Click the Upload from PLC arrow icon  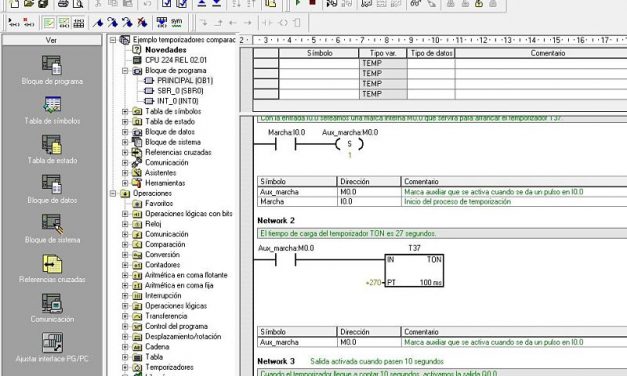(x=202, y=4)
